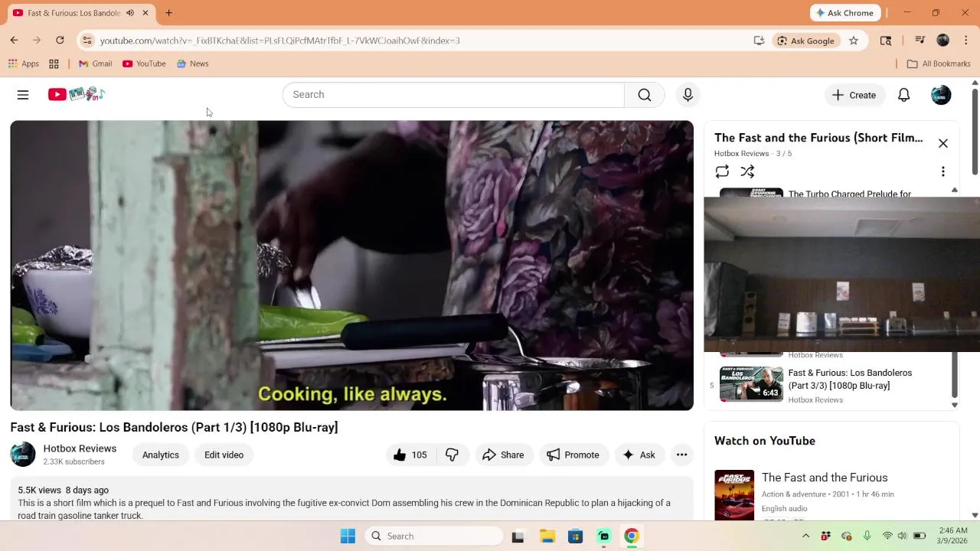This screenshot has width=980, height=551.
Task: Open more actions ellipsis below video
Action: point(681,455)
